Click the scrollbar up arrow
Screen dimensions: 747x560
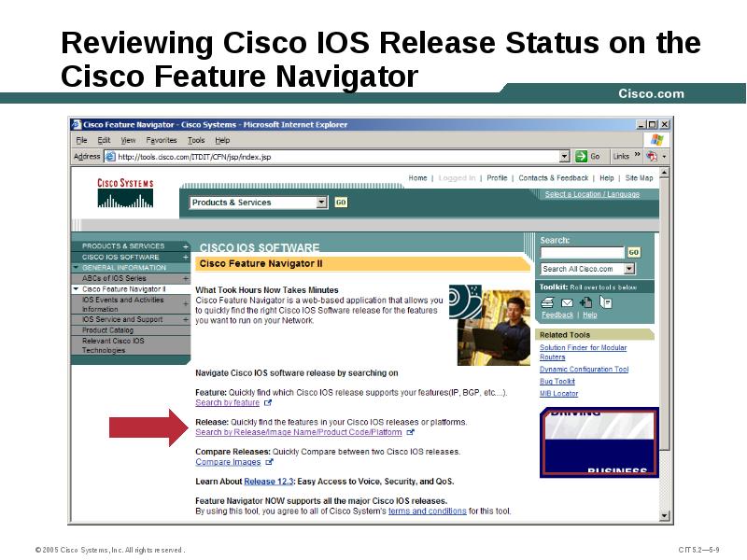coord(665,173)
